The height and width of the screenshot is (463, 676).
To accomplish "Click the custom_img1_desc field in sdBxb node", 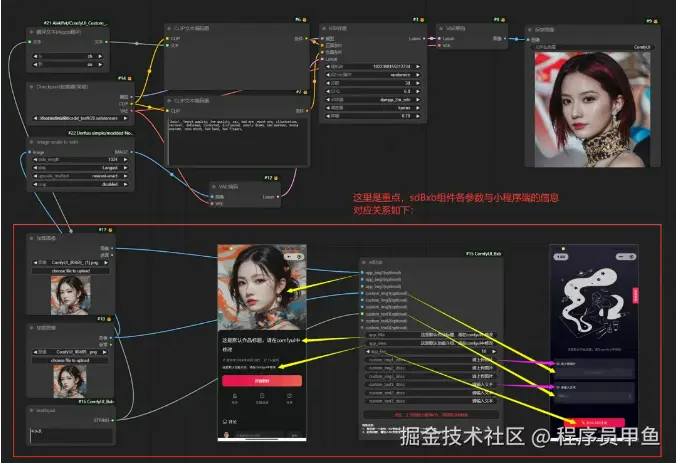I will 430,360.
